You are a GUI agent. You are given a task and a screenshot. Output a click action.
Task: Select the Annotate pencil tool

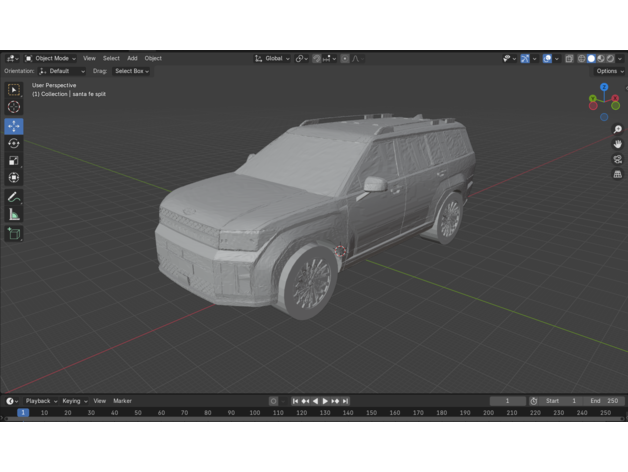(14, 197)
